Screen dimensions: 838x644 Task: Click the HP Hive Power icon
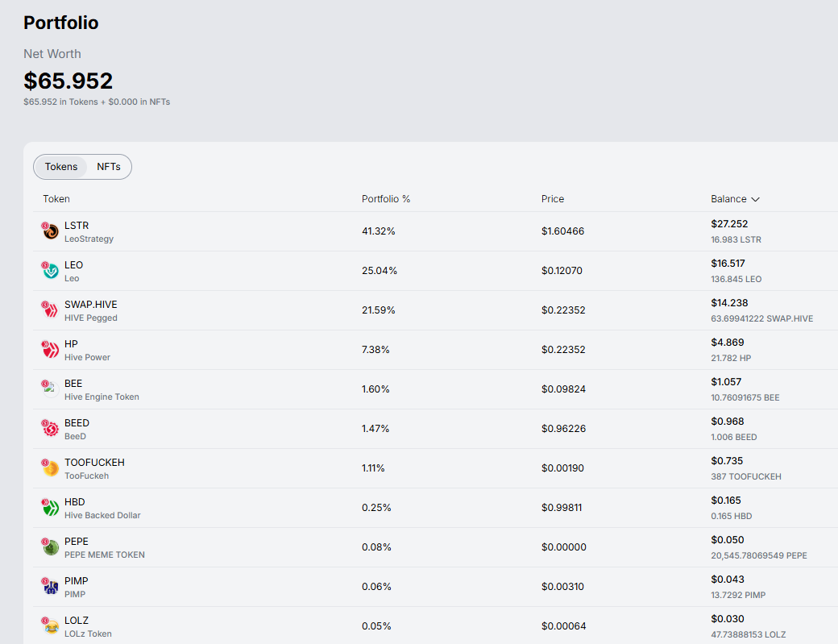point(50,350)
